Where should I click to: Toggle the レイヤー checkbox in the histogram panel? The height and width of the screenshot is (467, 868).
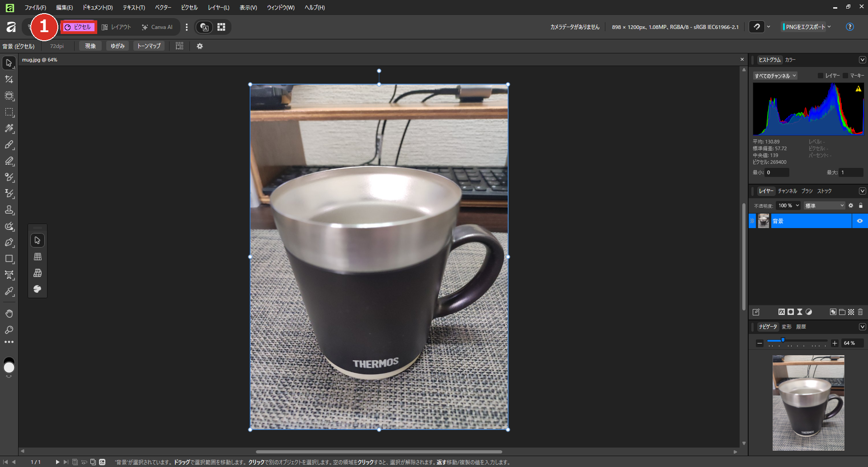pyautogui.click(x=821, y=76)
